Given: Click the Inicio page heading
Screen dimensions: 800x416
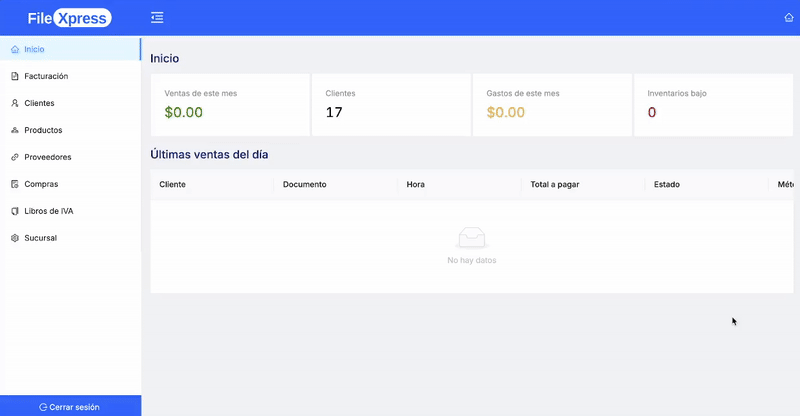Looking at the screenshot, I should (164, 58).
